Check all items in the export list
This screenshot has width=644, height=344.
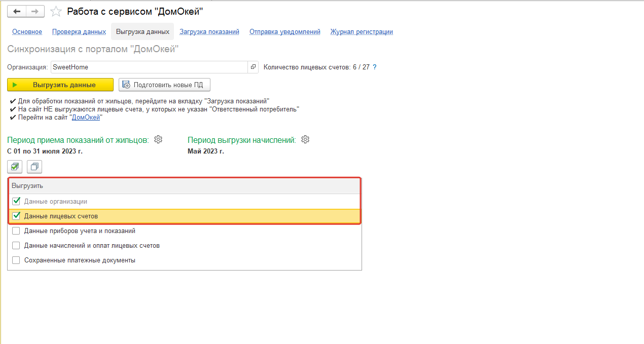[x=15, y=166]
